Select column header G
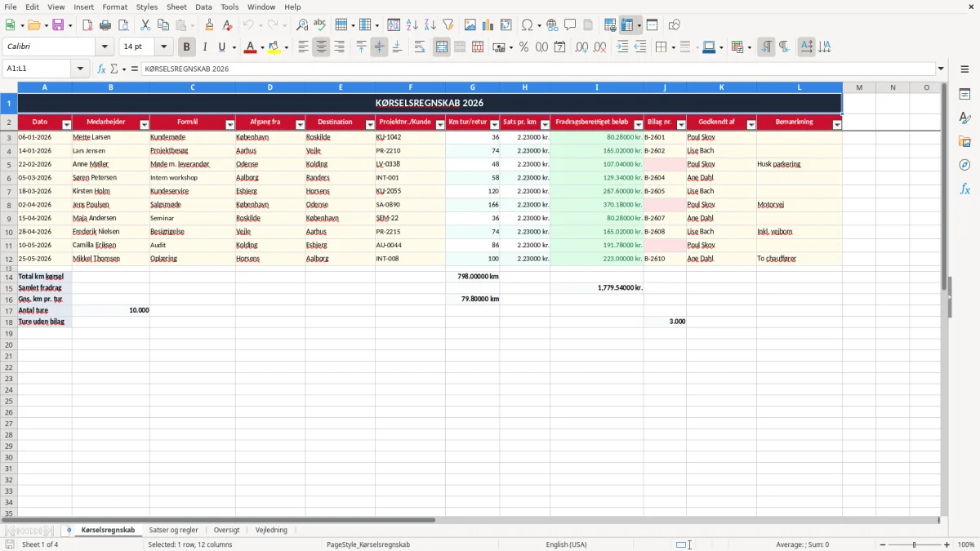This screenshot has width=980, height=551. [472, 87]
